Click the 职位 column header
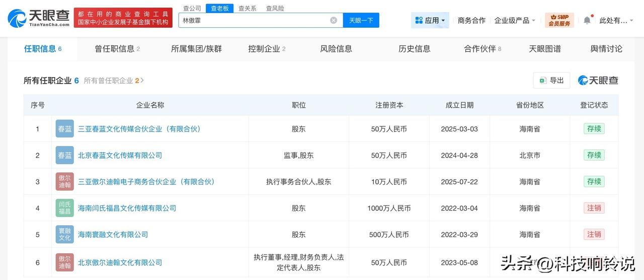 click(x=299, y=105)
